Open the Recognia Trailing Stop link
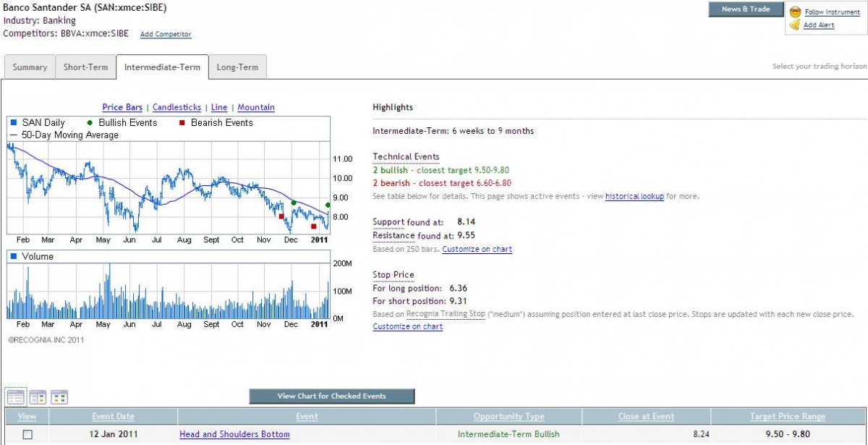The height and width of the screenshot is (445, 868). pyautogui.click(x=446, y=314)
